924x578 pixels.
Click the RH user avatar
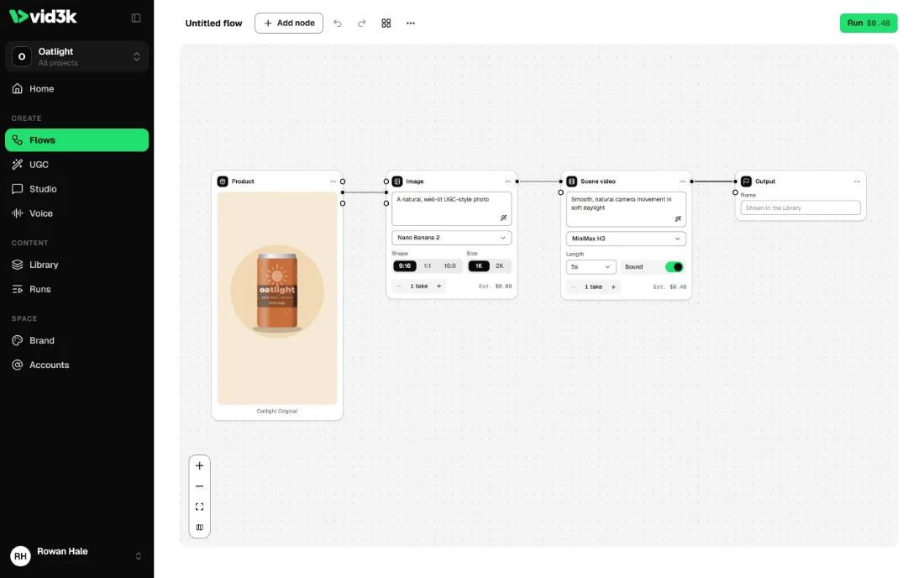point(21,555)
